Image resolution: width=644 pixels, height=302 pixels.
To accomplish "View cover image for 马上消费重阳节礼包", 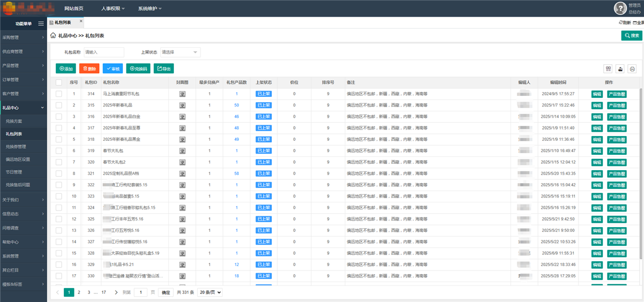I will (x=182, y=94).
